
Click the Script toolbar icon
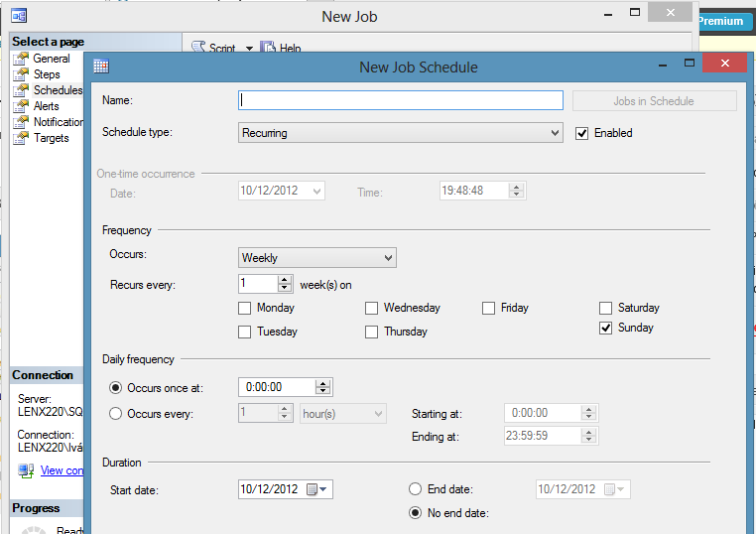[198, 48]
